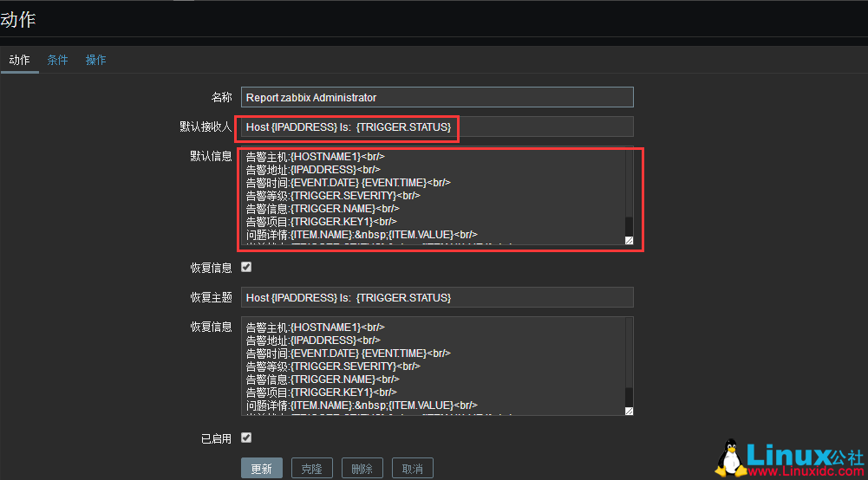Viewport: 868px width, 480px height.
Task: Click inside the 恢复信息 text area
Action: 437,366
